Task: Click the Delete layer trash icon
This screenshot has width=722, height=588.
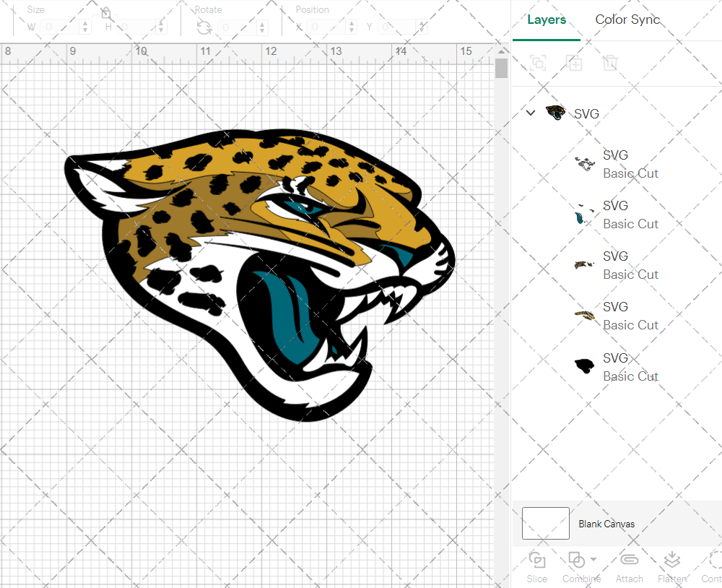Action: [x=610, y=63]
